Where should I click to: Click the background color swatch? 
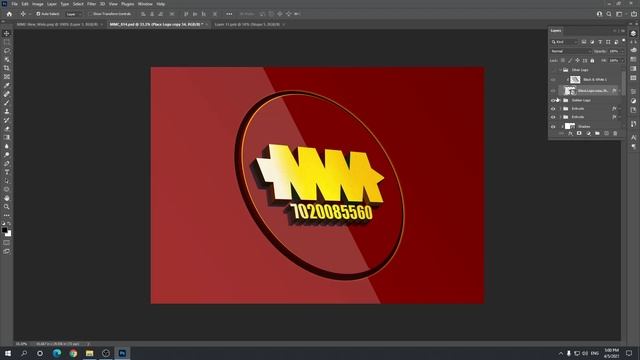click(x=9, y=234)
